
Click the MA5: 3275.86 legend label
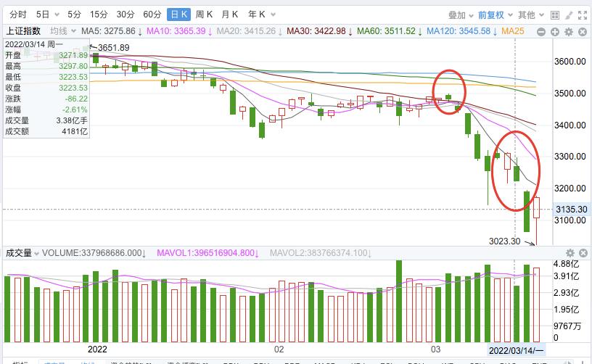tap(108, 31)
